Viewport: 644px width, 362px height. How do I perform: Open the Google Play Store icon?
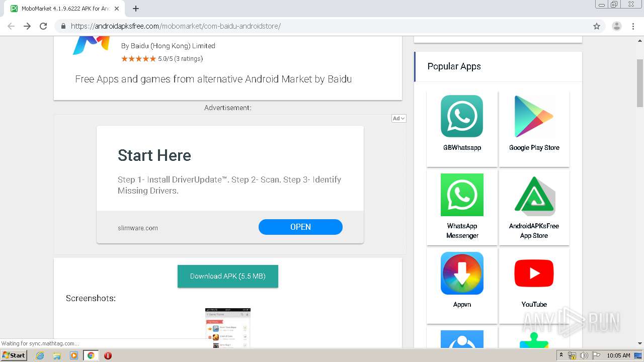click(534, 116)
